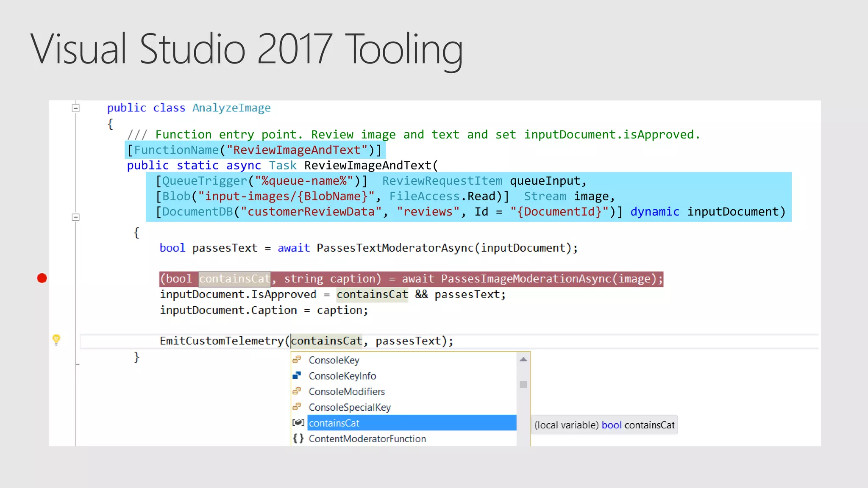Click the XML doc comment line
The width and height of the screenshot is (868, 488).
point(414,134)
